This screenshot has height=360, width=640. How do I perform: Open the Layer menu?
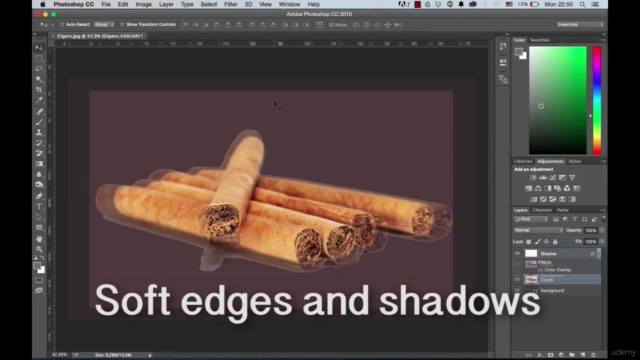[166, 4]
